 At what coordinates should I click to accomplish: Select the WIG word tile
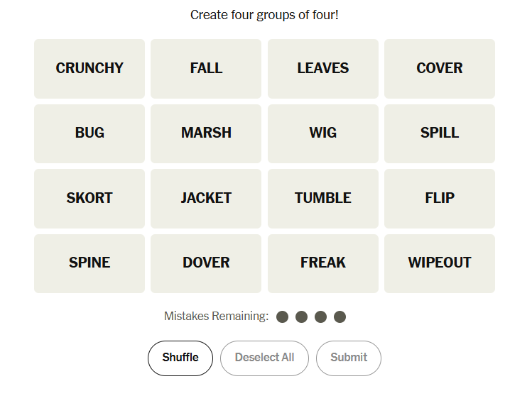(323, 133)
